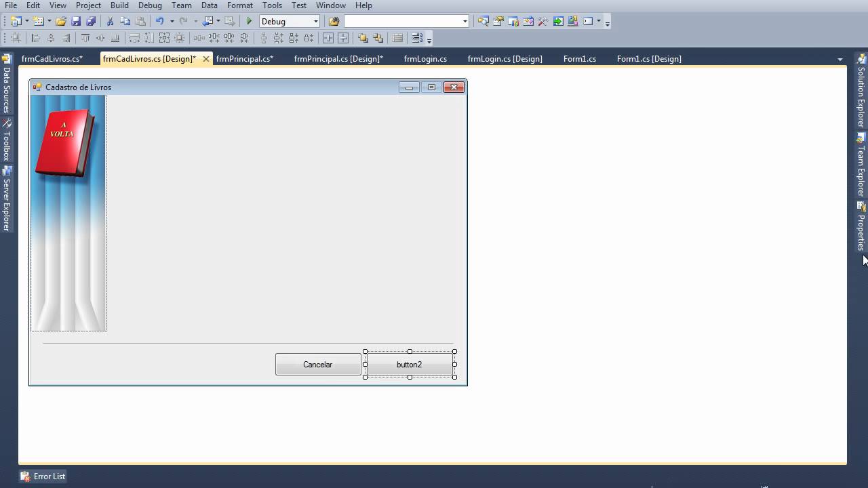Open the Navigate Backward dropdown arrow

tap(218, 21)
